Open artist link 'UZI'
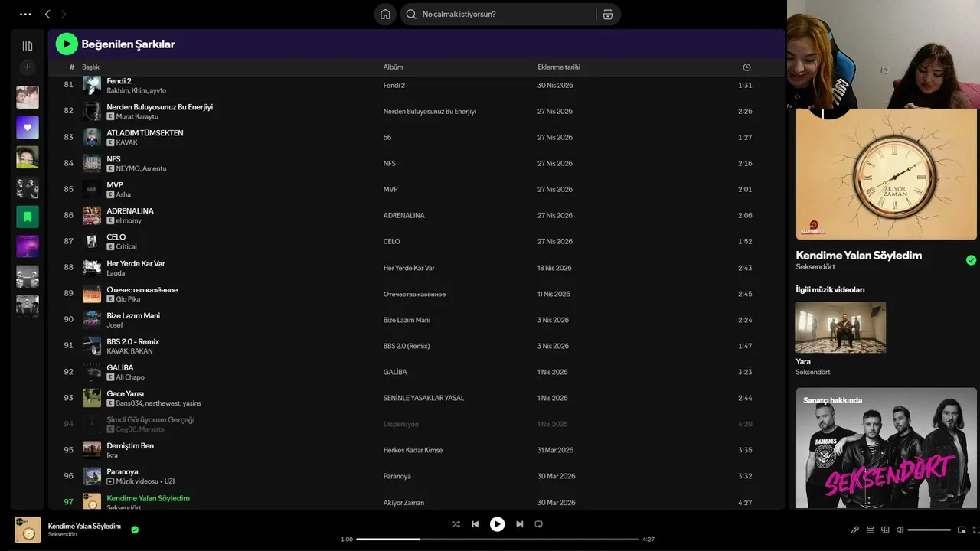This screenshot has height=551, width=980. [x=169, y=481]
